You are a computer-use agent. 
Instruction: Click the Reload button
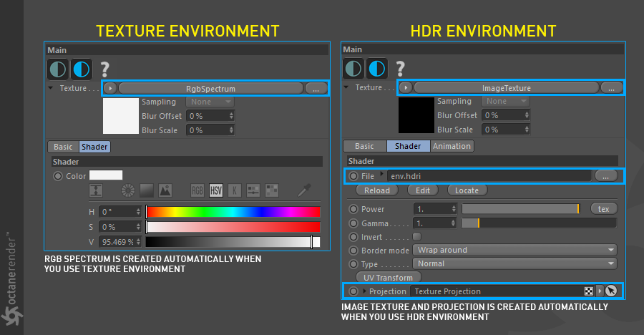tap(377, 190)
